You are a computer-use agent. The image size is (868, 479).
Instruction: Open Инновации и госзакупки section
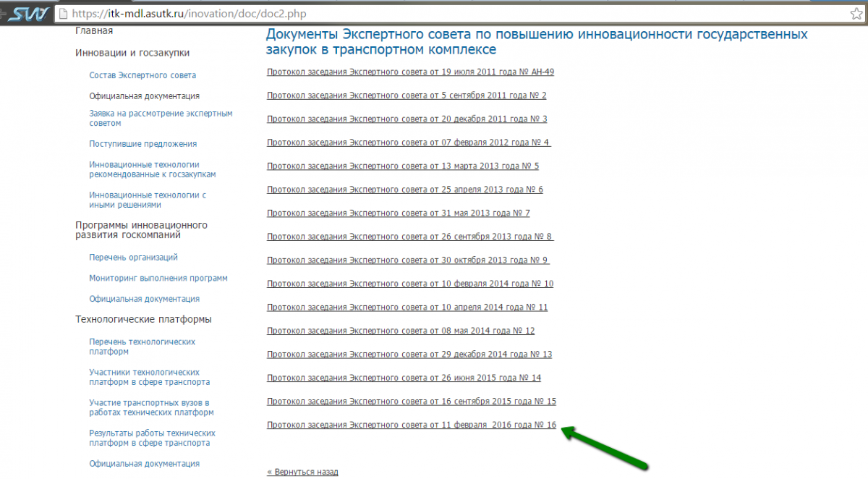(x=132, y=53)
